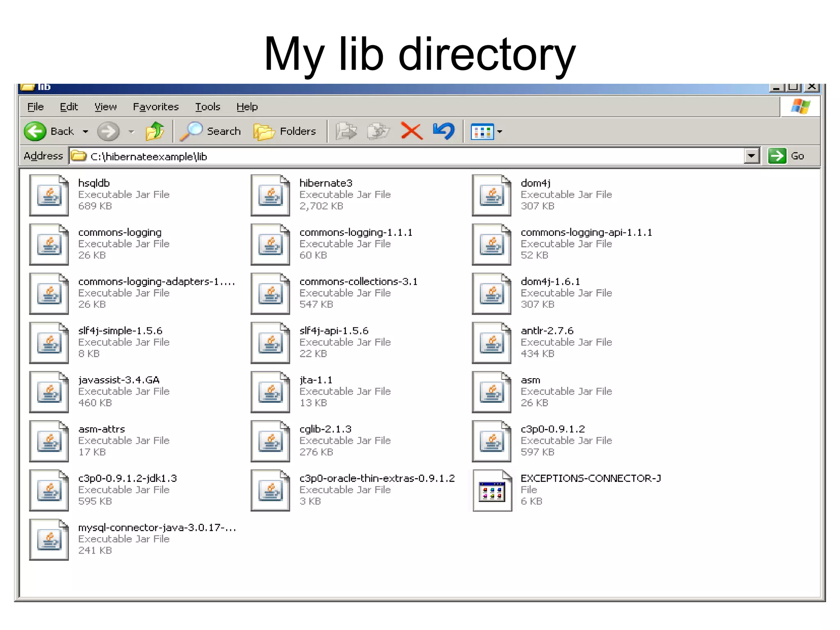The height and width of the screenshot is (630, 840).
Task: Select the asm-attrs jar icon
Action: click(x=49, y=441)
